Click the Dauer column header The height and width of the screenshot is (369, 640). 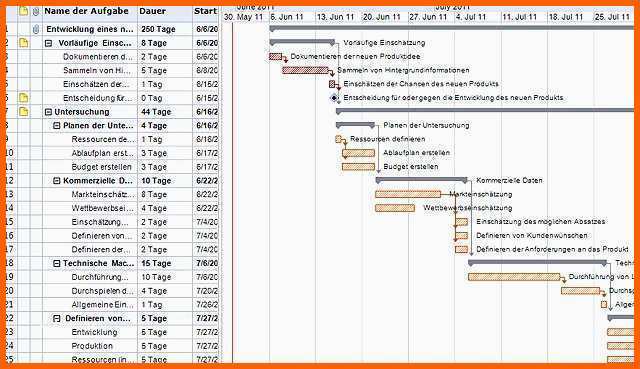152,11
